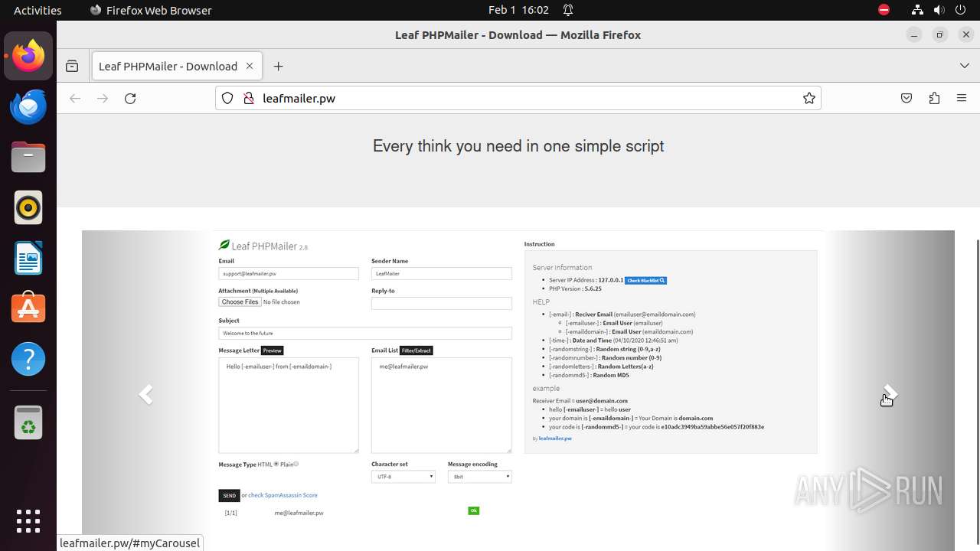Image resolution: width=980 pixels, height=551 pixels.
Task: Reload the current page
Action: (x=130, y=98)
